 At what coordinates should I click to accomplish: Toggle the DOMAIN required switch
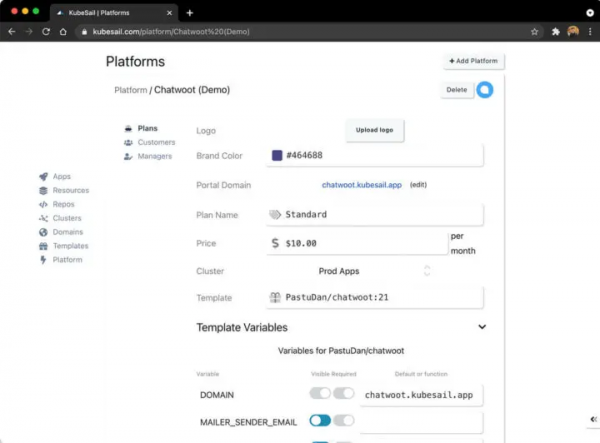coord(344,394)
